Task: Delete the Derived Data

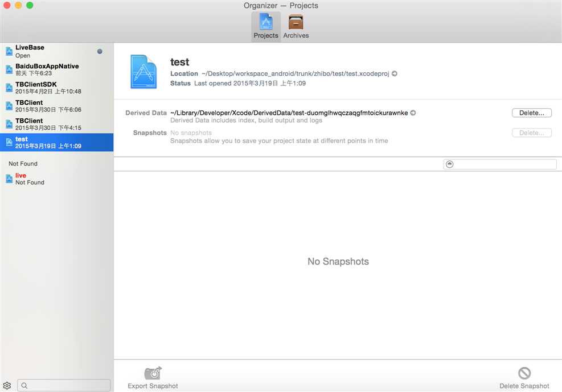Action: [531, 113]
